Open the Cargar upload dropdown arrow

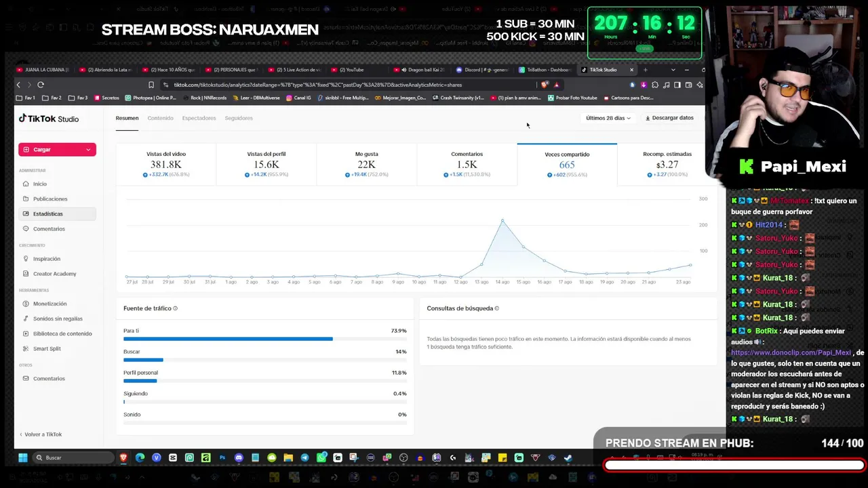(x=88, y=150)
